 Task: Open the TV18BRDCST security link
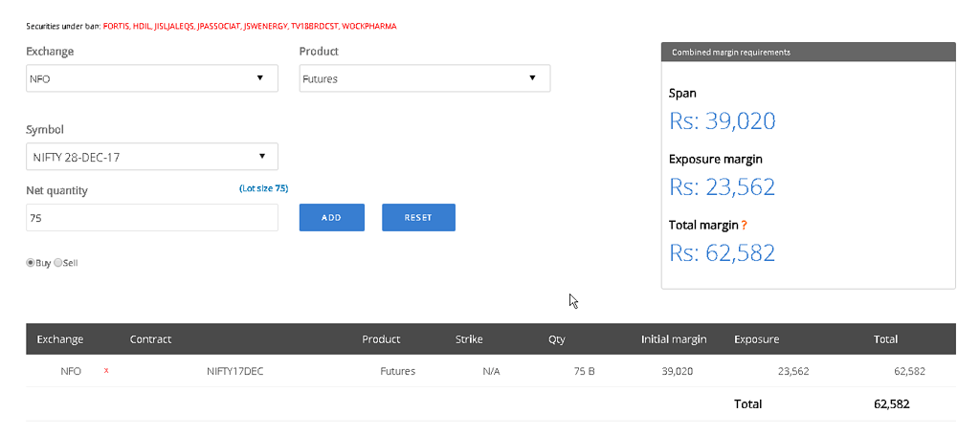click(x=315, y=26)
